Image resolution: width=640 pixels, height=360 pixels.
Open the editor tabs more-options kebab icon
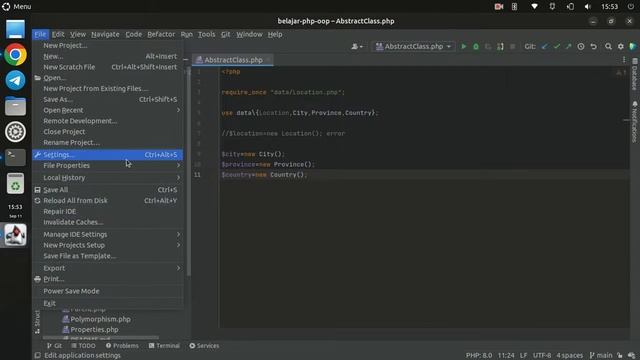pyautogui.click(x=624, y=60)
